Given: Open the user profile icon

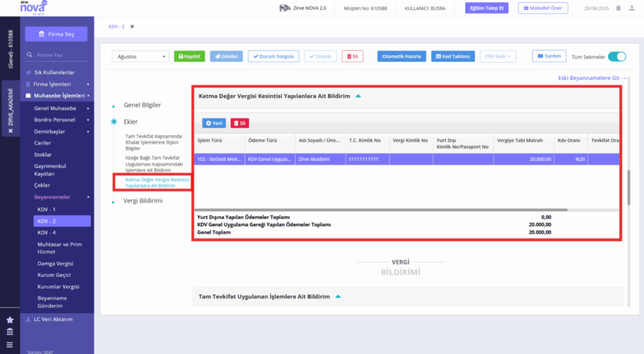Looking at the screenshot, I should (631, 8).
